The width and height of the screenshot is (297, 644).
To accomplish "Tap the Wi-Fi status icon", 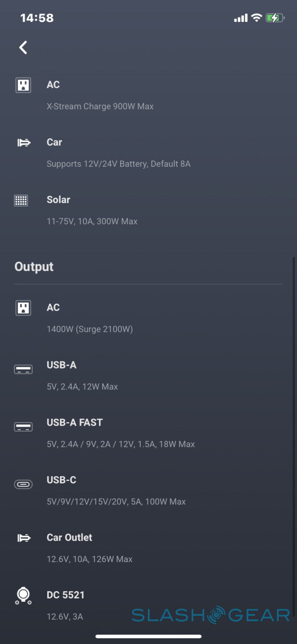I will [256, 18].
